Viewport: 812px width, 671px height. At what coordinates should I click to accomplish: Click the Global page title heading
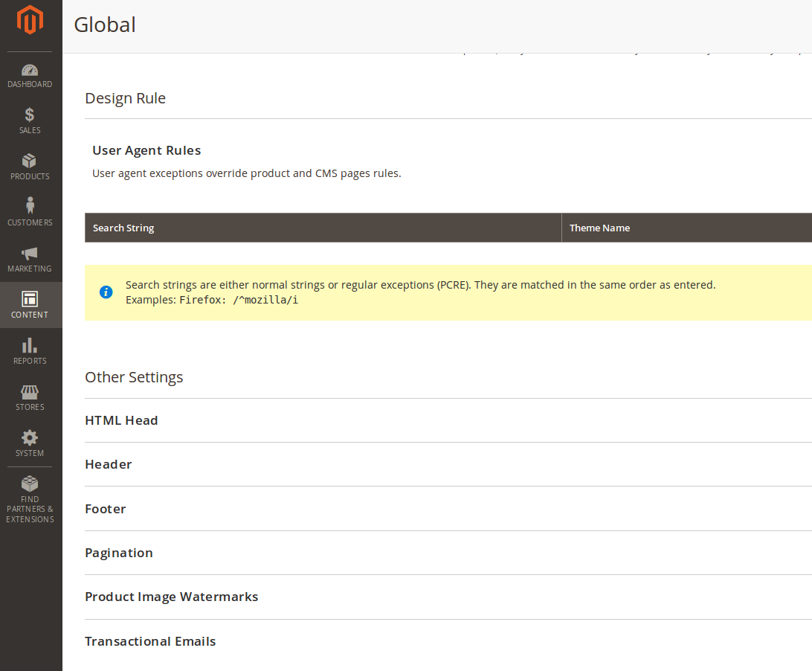point(104,25)
